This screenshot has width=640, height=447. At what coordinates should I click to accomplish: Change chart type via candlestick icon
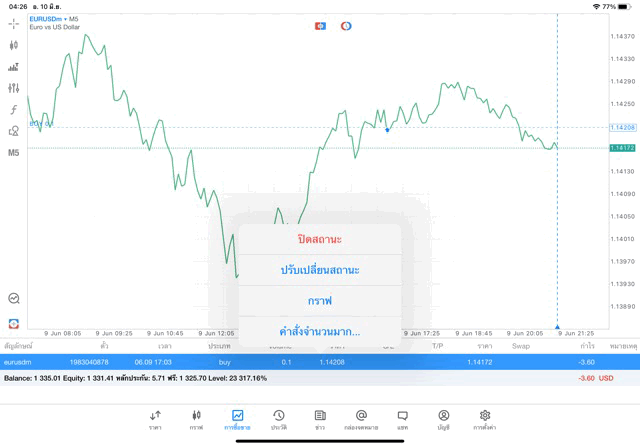(x=14, y=45)
